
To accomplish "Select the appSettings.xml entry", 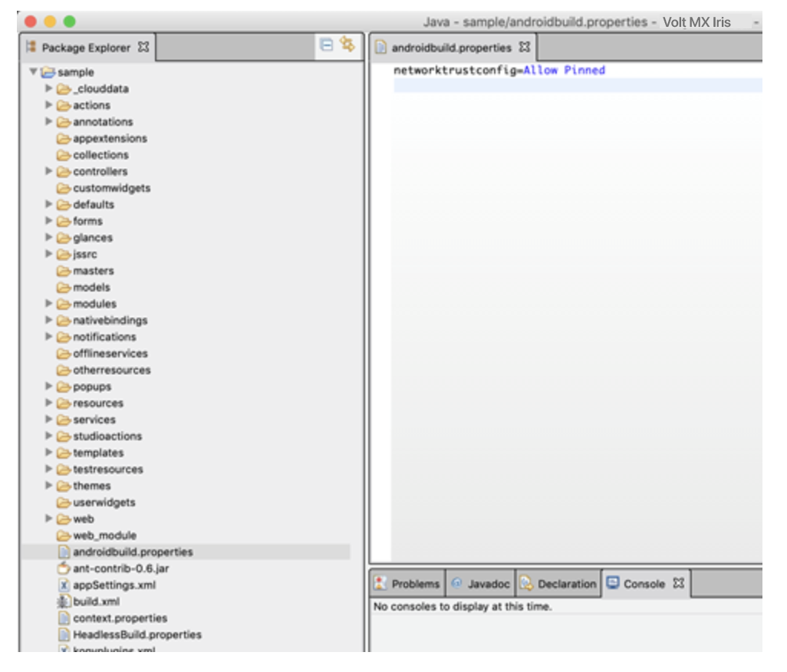I will click(114, 585).
